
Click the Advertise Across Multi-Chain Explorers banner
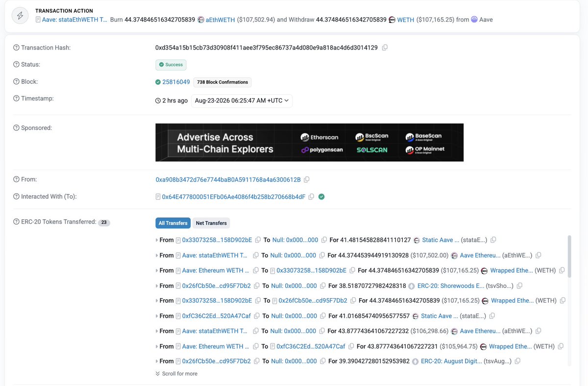coord(309,142)
